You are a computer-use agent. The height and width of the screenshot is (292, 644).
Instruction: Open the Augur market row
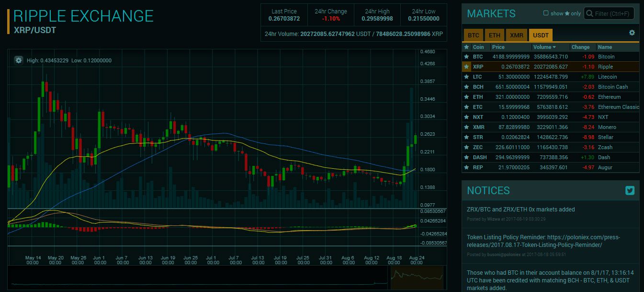551,167
